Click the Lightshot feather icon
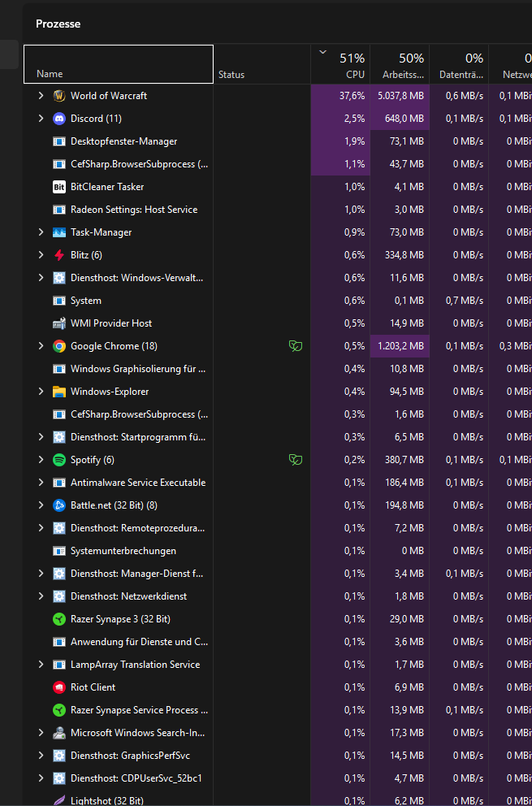The image size is (532, 806). [59, 800]
